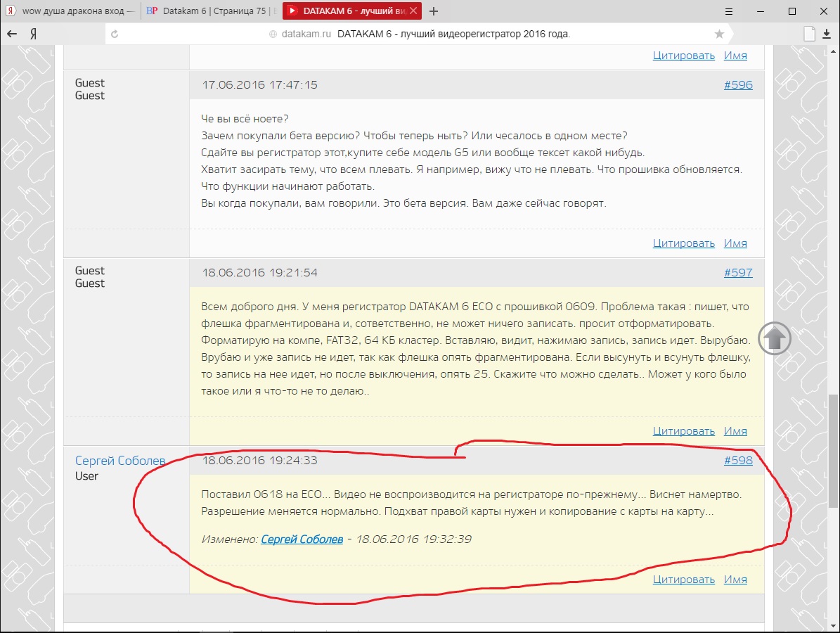Click the topmost Имя link above #596
The image size is (840, 633).
point(735,55)
